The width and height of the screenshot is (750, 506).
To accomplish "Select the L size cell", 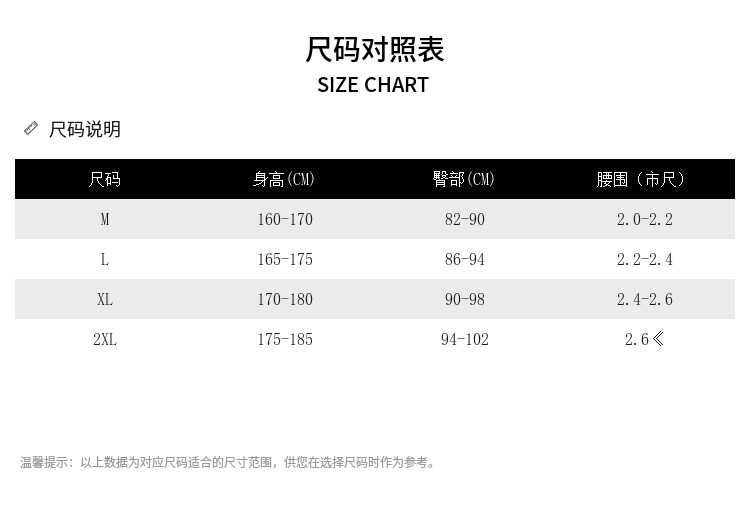I will (x=104, y=260).
